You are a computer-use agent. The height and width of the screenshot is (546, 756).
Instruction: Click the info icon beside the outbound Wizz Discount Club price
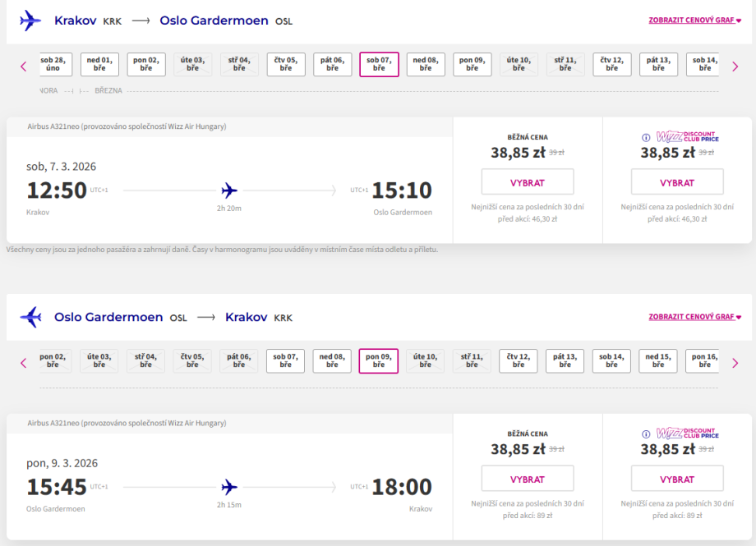pyautogui.click(x=646, y=137)
